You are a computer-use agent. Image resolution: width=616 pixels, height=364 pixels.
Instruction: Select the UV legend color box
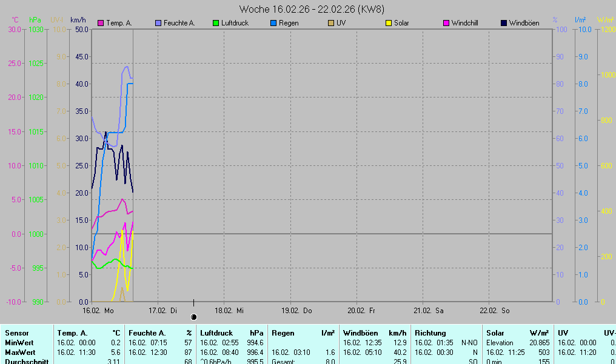[x=331, y=23]
